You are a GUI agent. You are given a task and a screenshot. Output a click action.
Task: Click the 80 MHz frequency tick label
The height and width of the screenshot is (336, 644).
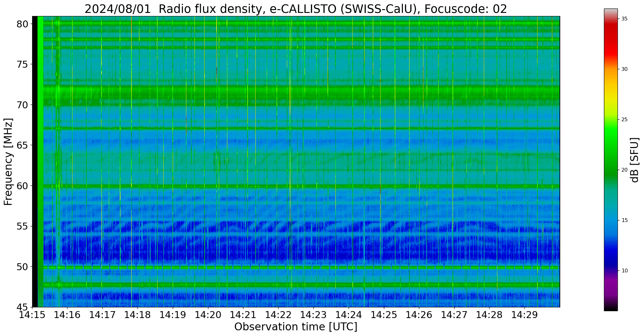[23, 24]
